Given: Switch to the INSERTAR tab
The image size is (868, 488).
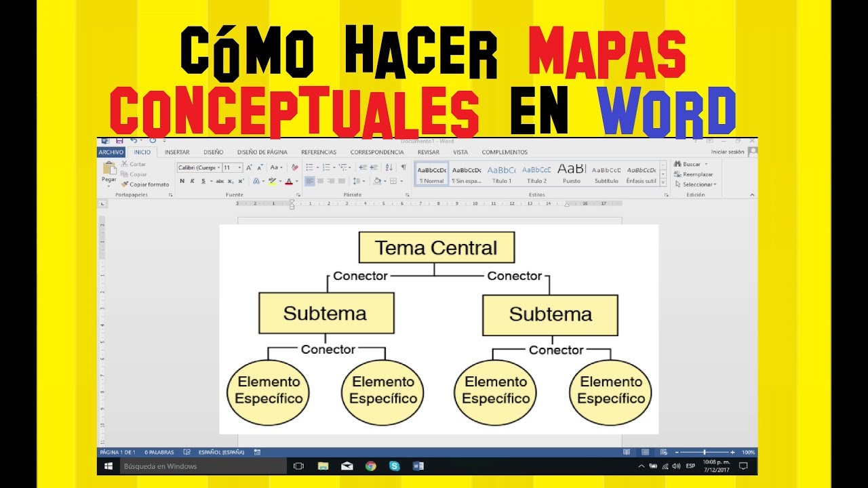Looking at the screenshot, I should [177, 152].
